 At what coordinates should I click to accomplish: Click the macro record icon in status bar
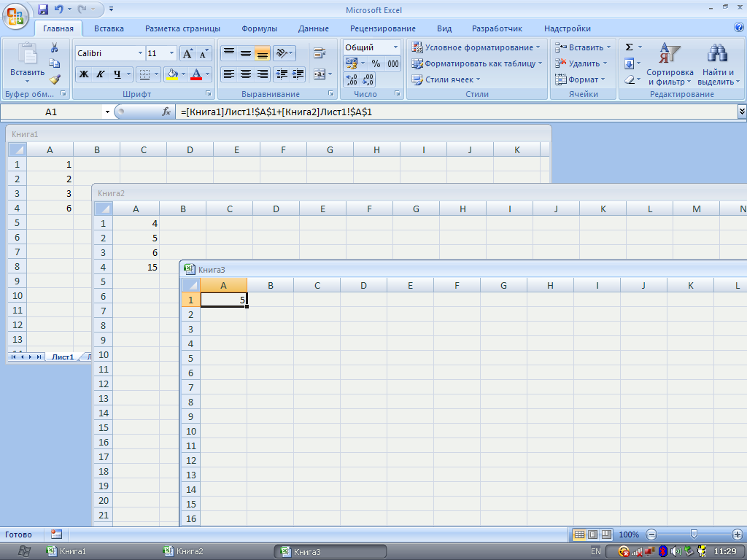click(x=56, y=534)
